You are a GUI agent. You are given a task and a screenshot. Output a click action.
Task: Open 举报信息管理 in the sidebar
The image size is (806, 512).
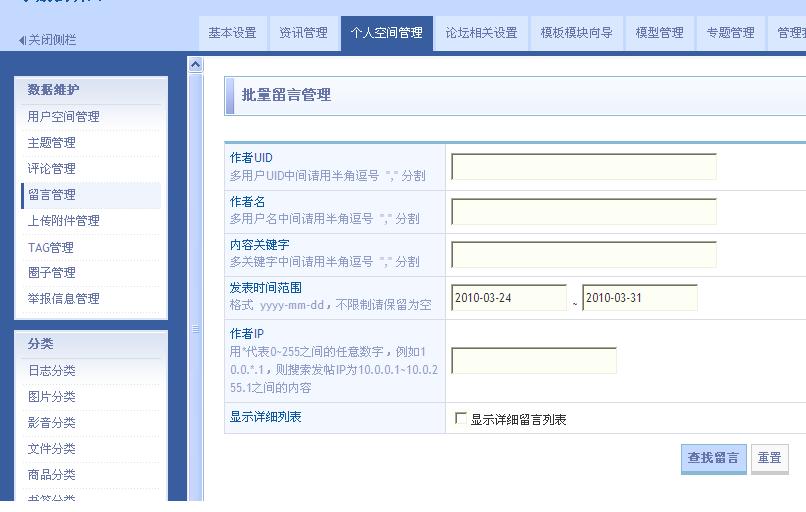[63, 299]
